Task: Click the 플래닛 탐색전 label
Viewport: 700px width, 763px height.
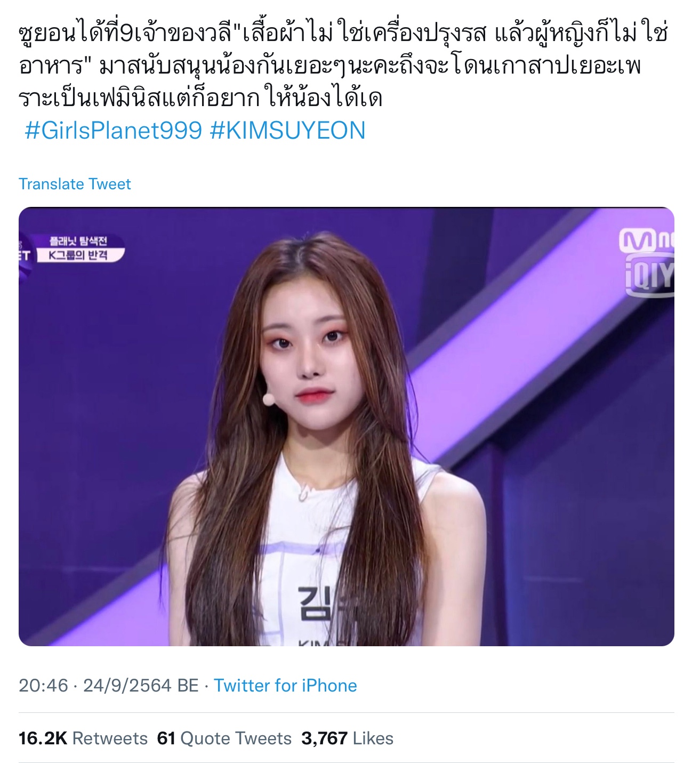Action: coord(78,241)
